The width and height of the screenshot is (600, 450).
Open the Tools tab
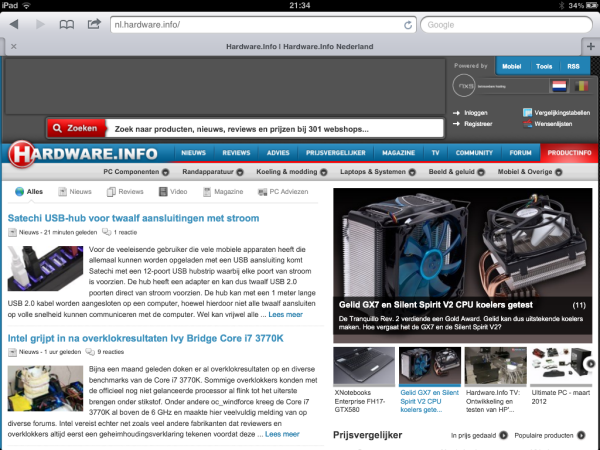coord(544,66)
